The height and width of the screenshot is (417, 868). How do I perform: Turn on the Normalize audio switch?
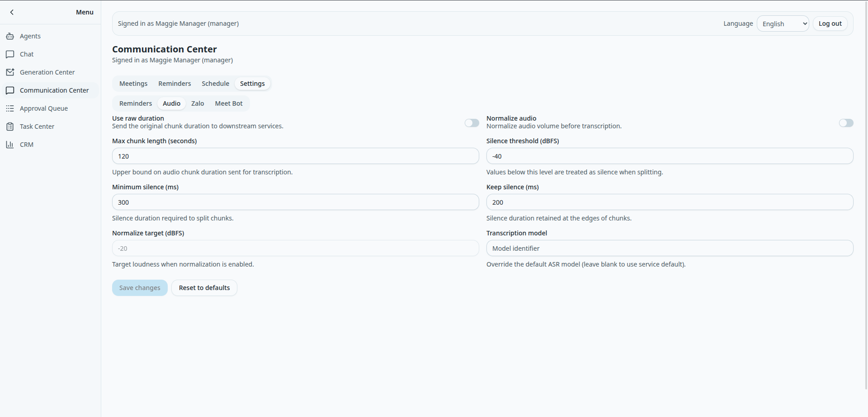point(846,123)
